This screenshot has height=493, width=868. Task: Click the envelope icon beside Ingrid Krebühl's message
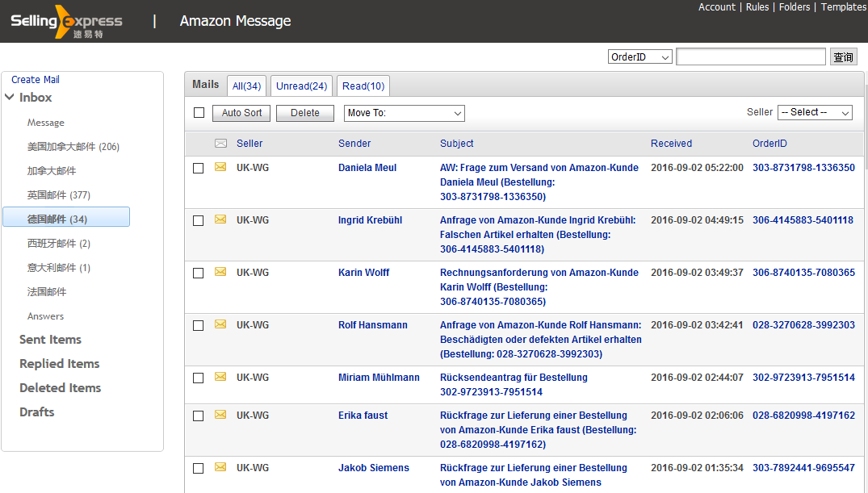(x=220, y=220)
